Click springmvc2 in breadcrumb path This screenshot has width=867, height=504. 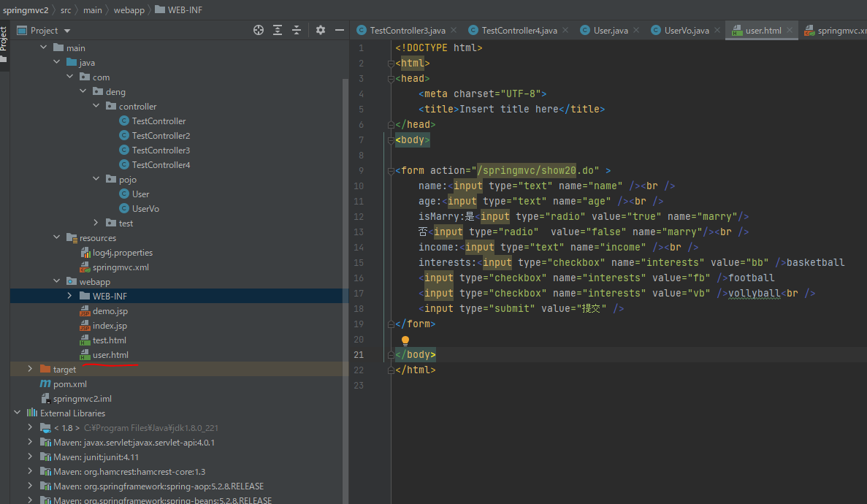point(26,10)
